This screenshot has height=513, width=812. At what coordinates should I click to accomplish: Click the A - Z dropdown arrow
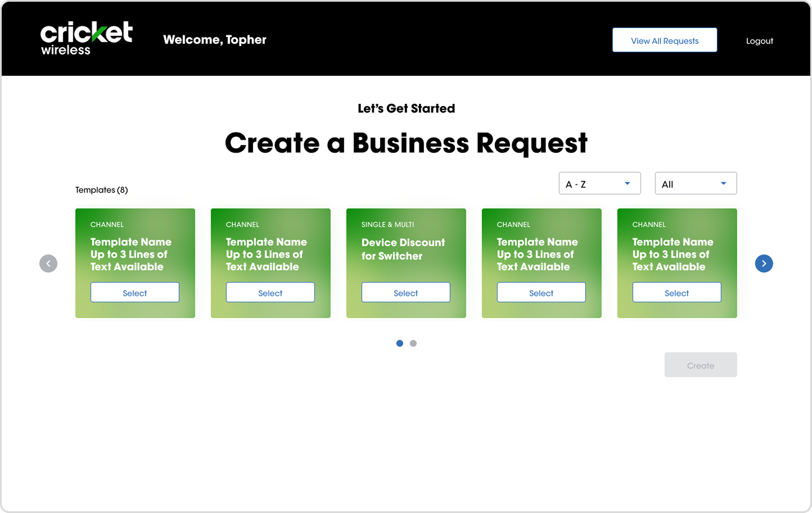pos(627,183)
